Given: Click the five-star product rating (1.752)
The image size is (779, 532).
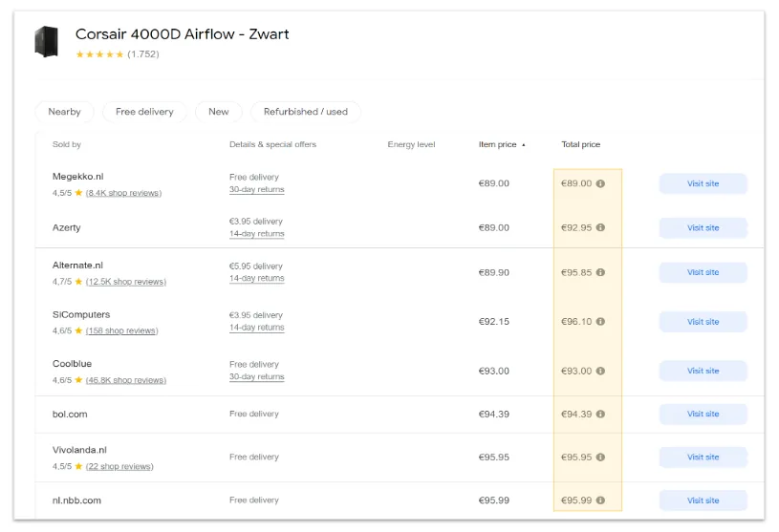Looking at the screenshot, I should tap(118, 54).
